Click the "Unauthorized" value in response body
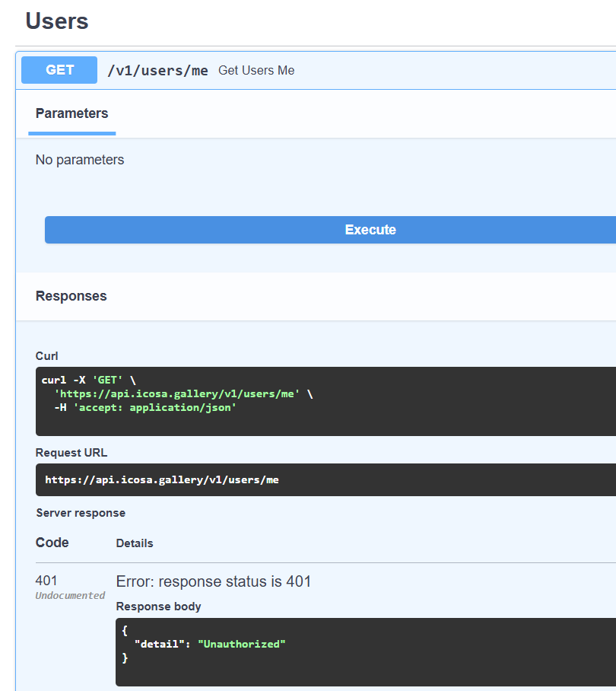The width and height of the screenshot is (616, 691). click(x=242, y=644)
